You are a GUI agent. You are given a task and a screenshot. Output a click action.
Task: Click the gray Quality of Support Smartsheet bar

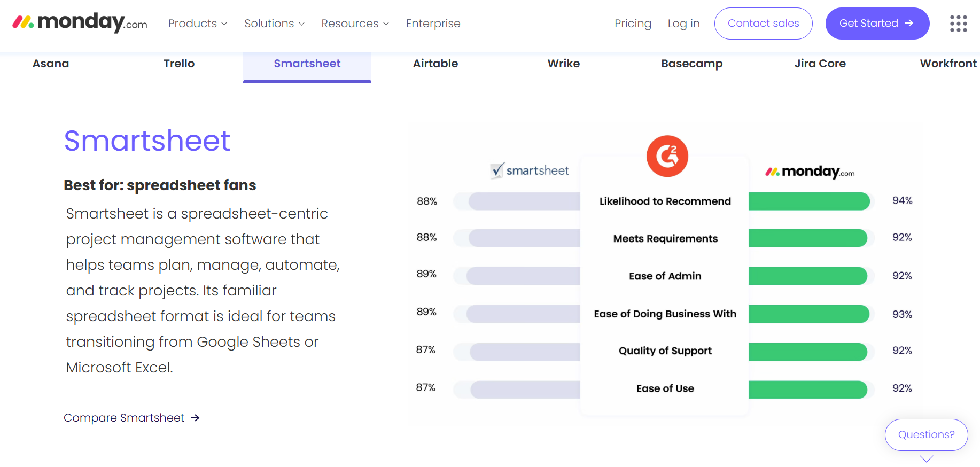point(525,352)
